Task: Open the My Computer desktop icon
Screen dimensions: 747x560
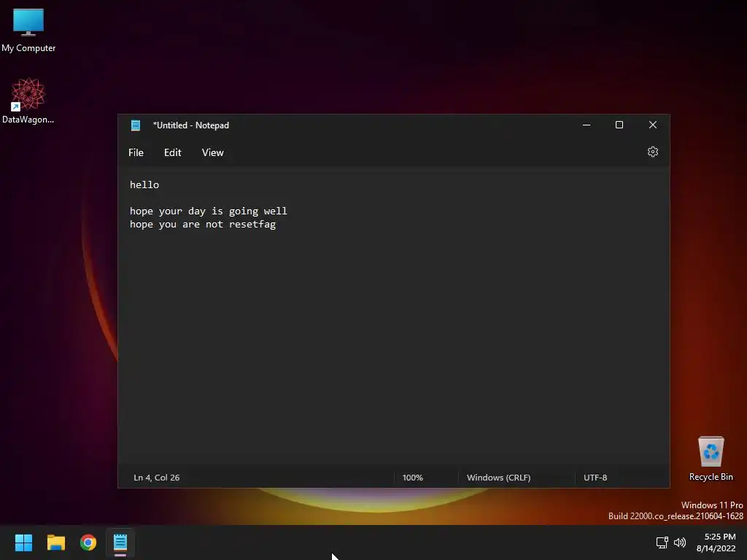Action: point(28,31)
